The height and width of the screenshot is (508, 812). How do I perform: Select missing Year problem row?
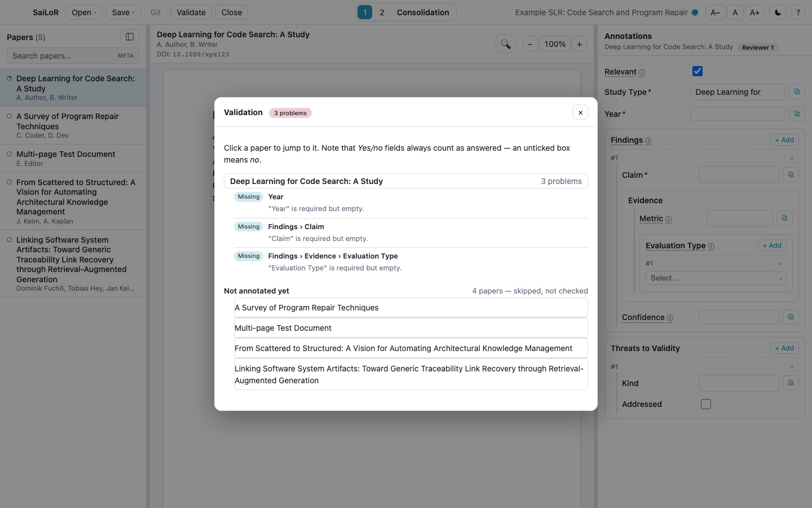pos(411,203)
